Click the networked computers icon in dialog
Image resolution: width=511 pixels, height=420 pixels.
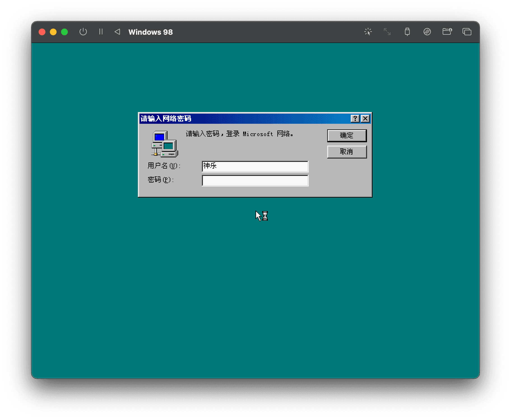[164, 144]
